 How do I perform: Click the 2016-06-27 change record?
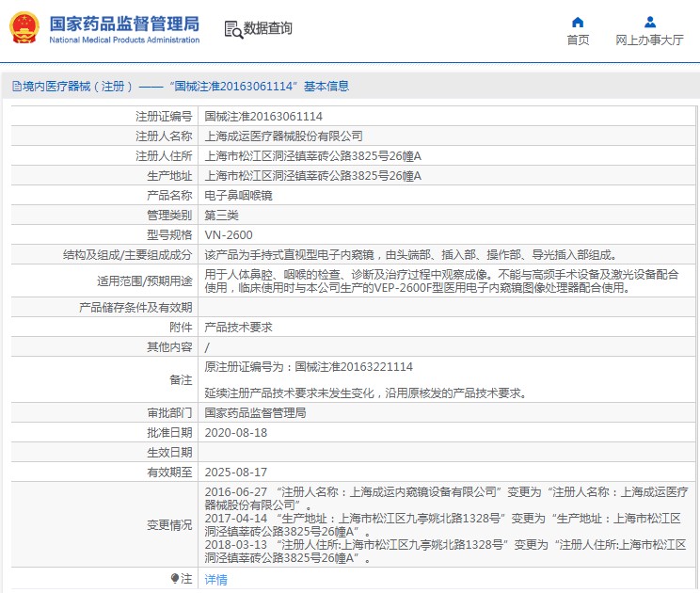pyautogui.click(x=446, y=498)
